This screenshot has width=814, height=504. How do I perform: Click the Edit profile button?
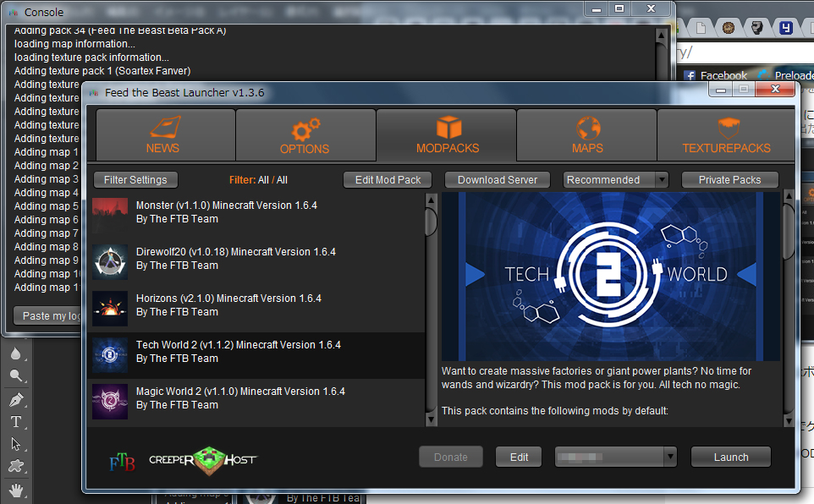pos(519,457)
